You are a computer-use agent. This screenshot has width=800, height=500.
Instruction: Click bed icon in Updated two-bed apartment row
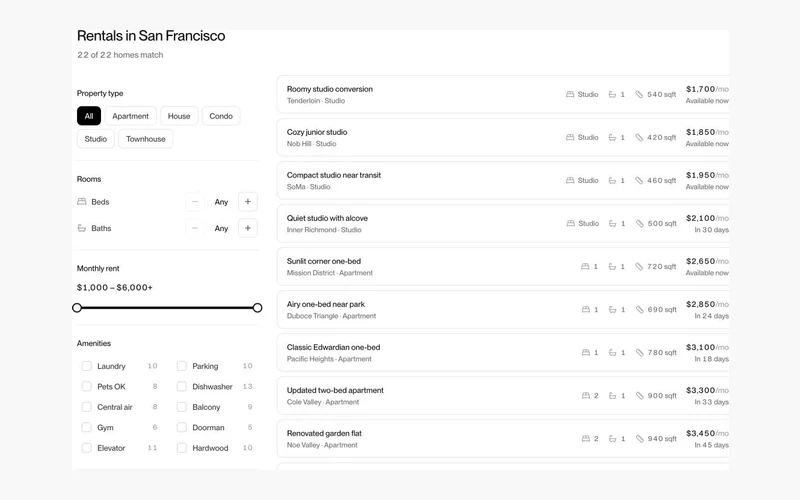coord(586,395)
